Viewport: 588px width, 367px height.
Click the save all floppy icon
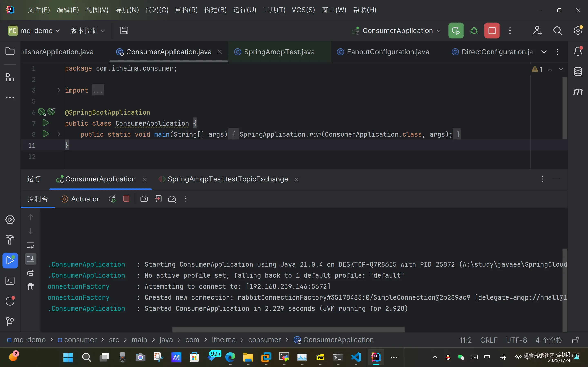(x=124, y=31)
